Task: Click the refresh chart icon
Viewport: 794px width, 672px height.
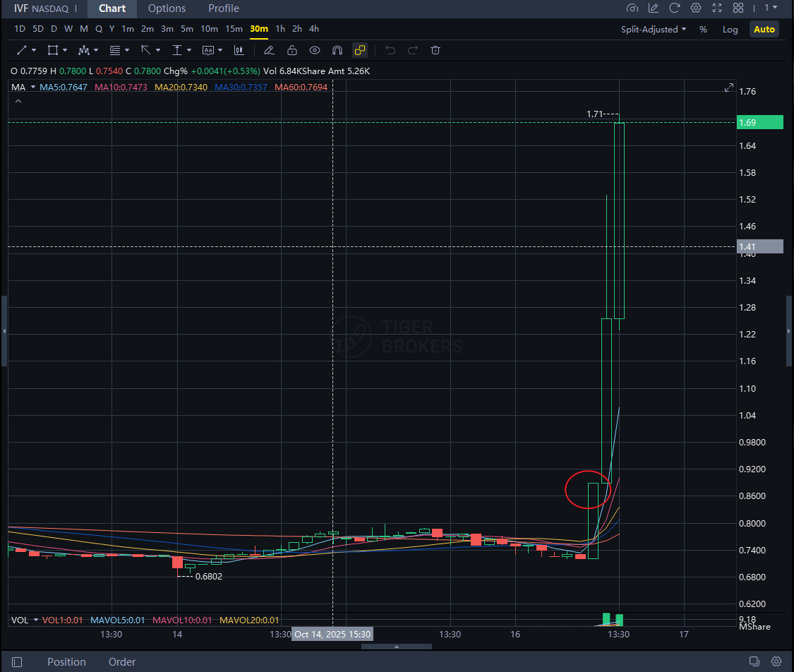Action: pos(675,8)
